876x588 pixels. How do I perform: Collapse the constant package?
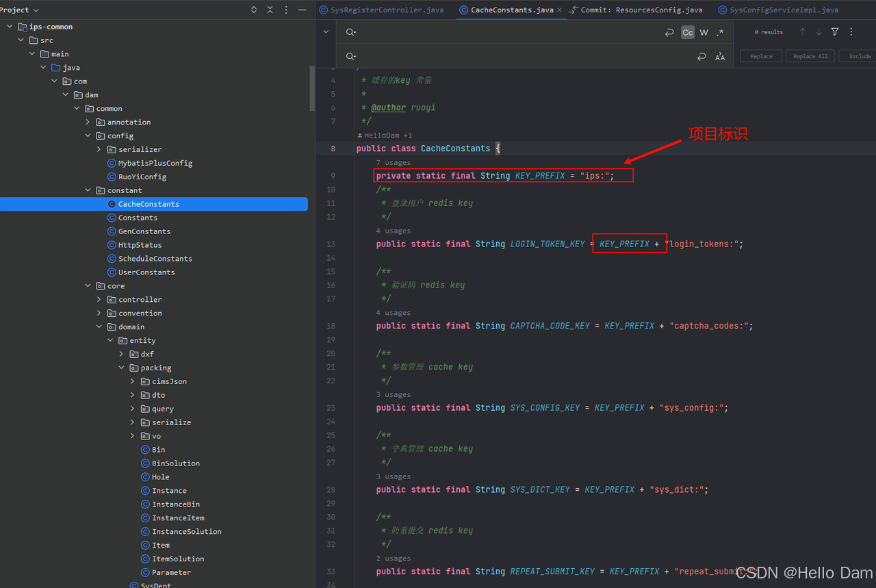click(x=88, y=190)
